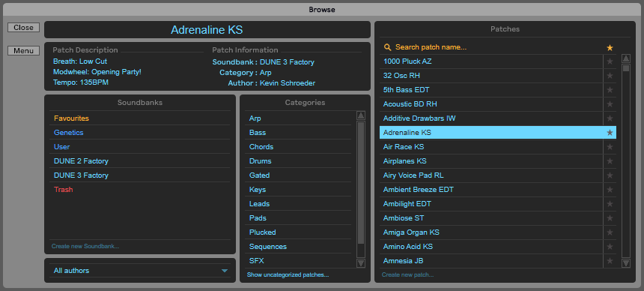Click the search magnifier icon in Patches
The width and height of the screenshot is (644, 291).
(387, 47)
